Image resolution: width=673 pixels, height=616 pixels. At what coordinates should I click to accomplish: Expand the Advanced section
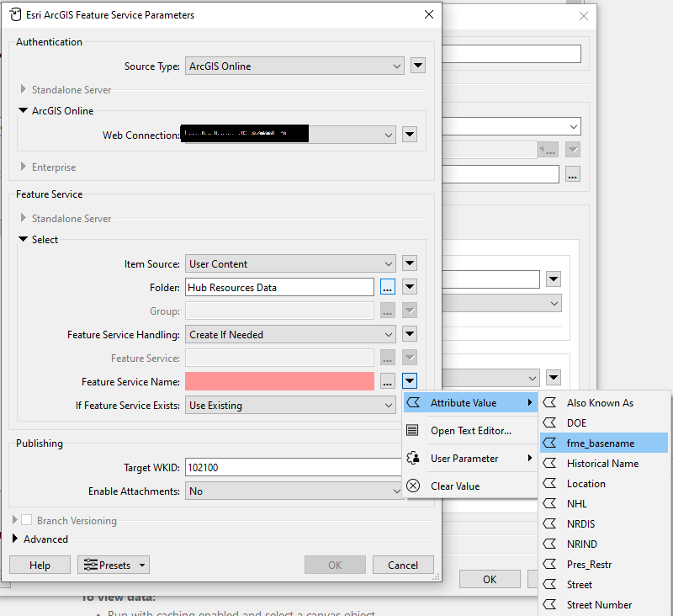click(x=15, y=539)
